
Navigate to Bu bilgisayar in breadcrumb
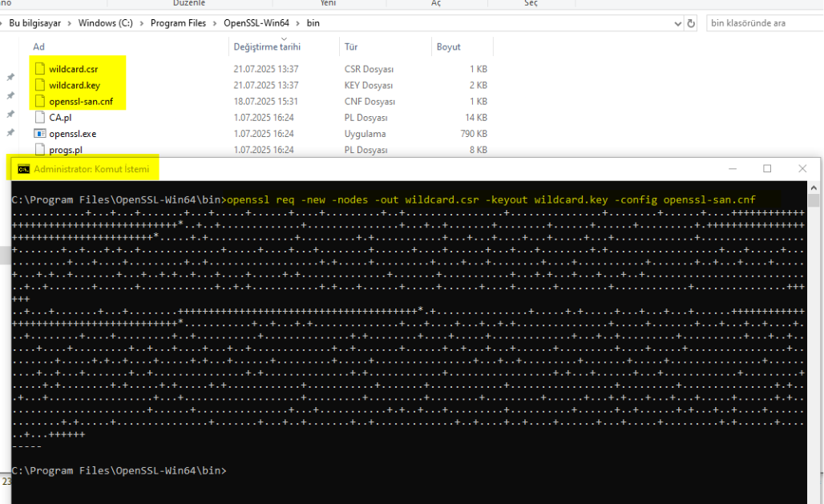34,23
